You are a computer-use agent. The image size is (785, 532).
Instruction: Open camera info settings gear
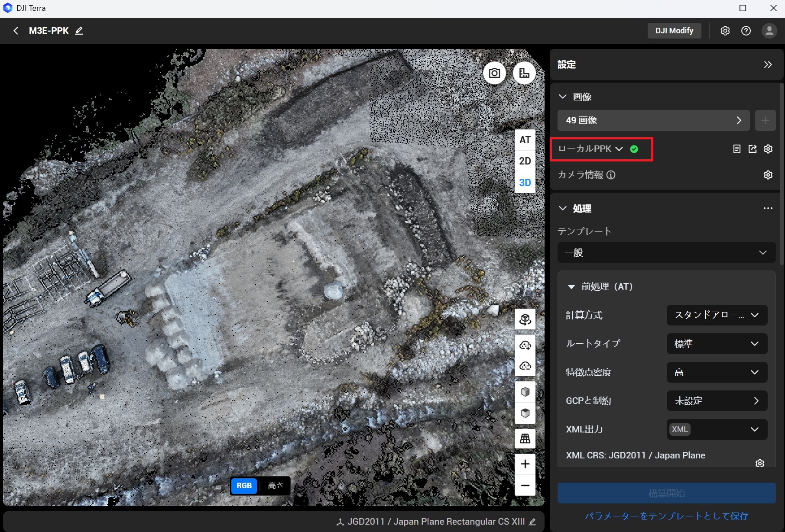pos(768,175)
